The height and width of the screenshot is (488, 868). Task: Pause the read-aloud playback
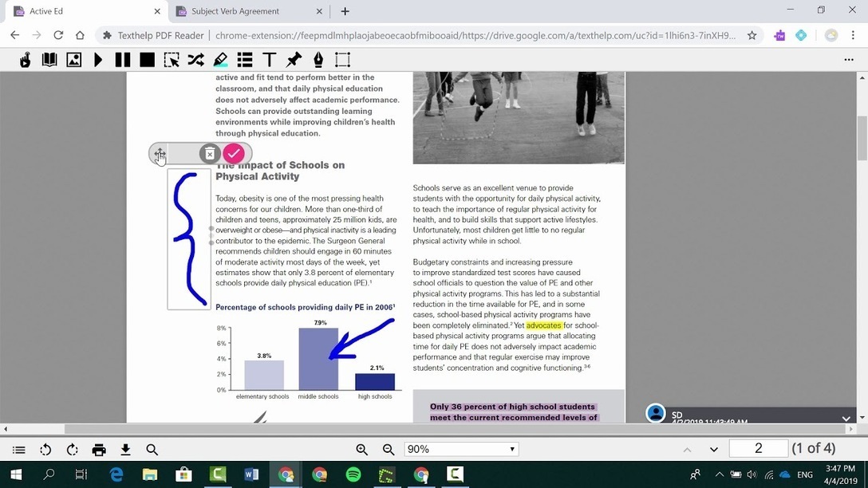pos(123,60)
